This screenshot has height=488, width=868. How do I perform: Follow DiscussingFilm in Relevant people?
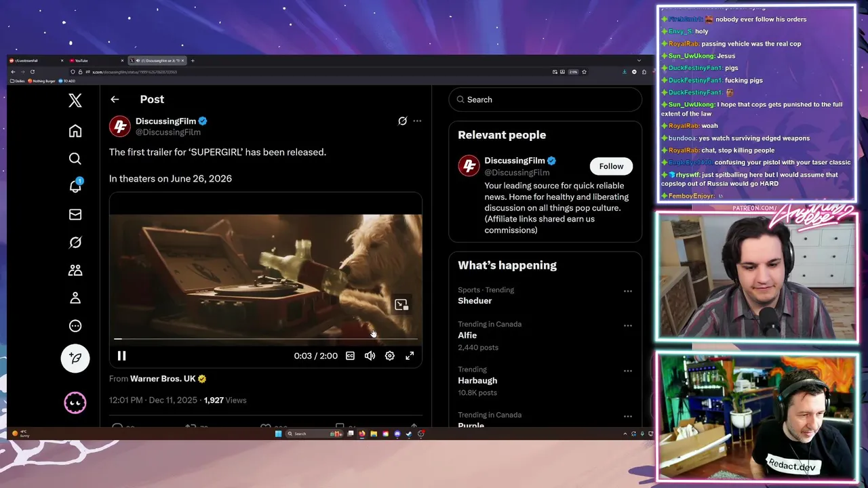point(611,166)
